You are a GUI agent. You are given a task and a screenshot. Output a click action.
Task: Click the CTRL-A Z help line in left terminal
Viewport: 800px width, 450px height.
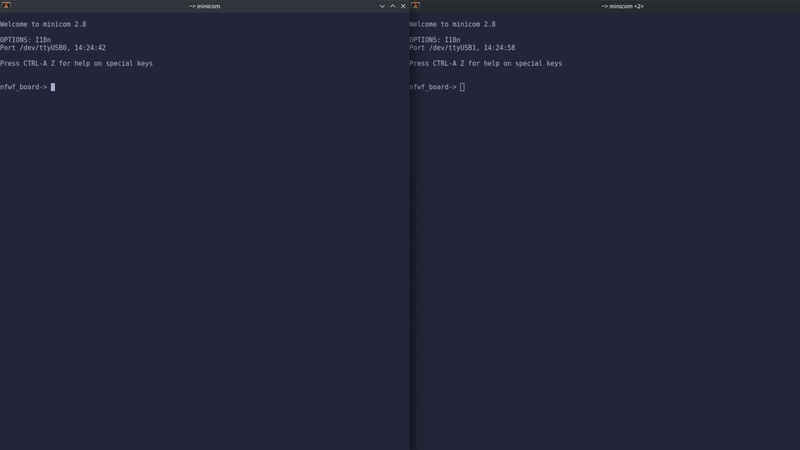pyautogui.click(x=76, y=63)
